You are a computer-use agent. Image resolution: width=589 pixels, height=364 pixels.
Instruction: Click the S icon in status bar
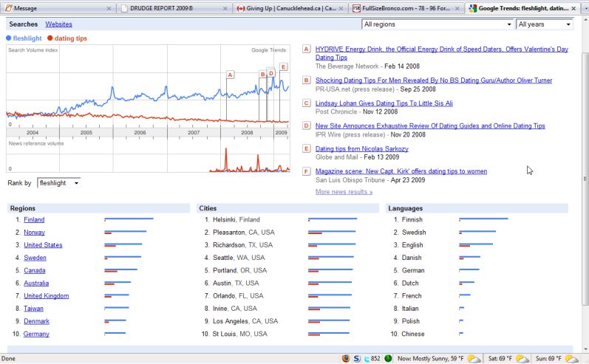click(x=356, y=358)
